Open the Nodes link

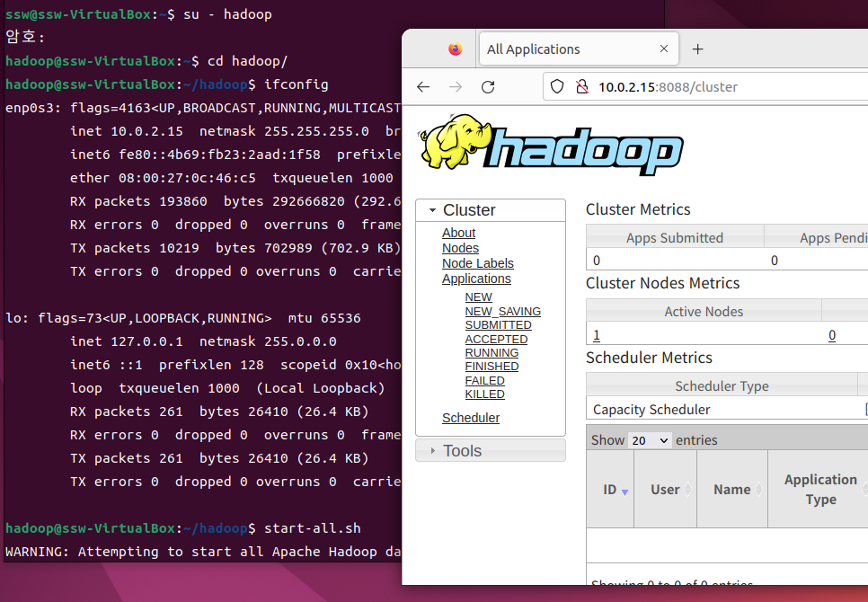[460, 248]
